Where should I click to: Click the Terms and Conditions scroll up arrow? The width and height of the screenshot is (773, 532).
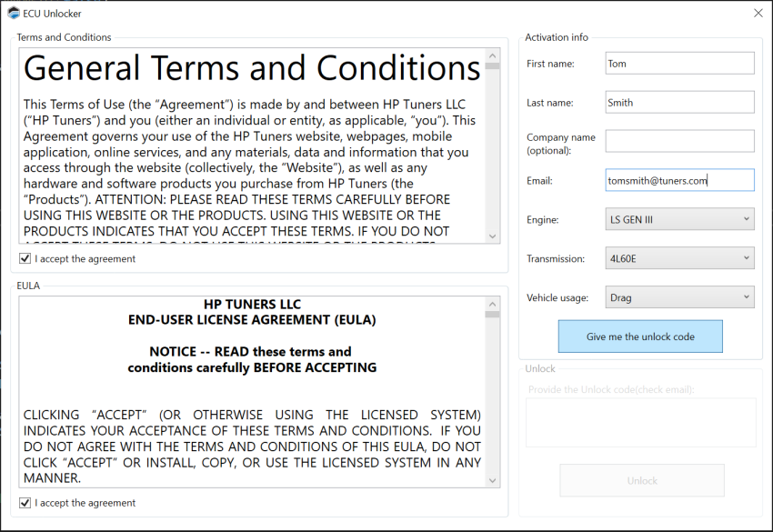pos(492,55)
